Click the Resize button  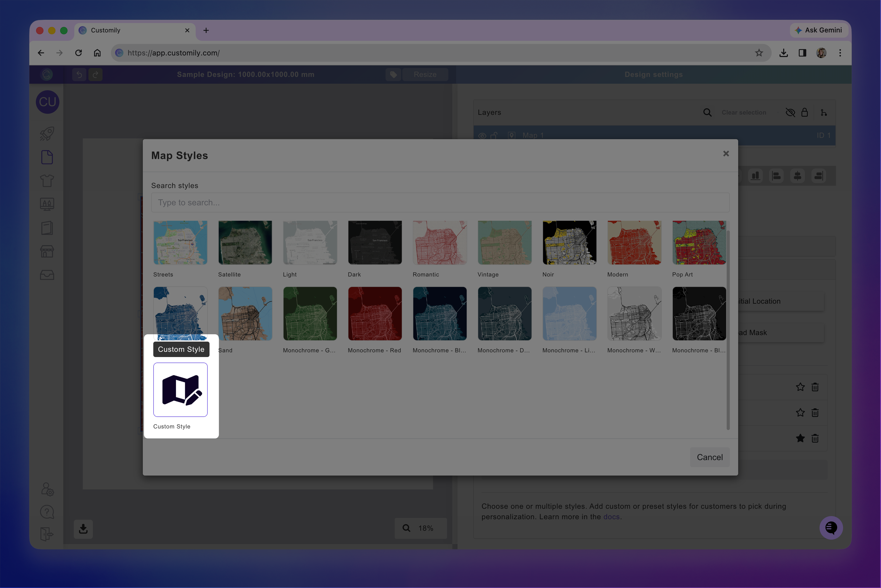425,75
